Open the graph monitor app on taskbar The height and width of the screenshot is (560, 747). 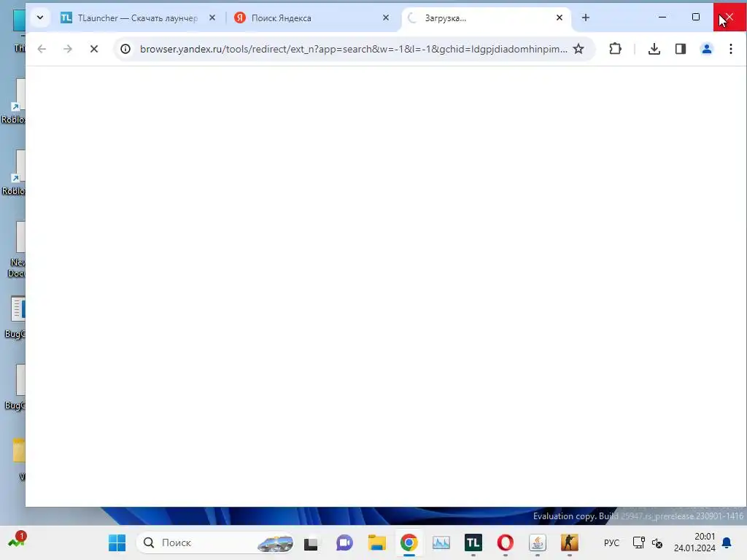[x=441, y=542]
